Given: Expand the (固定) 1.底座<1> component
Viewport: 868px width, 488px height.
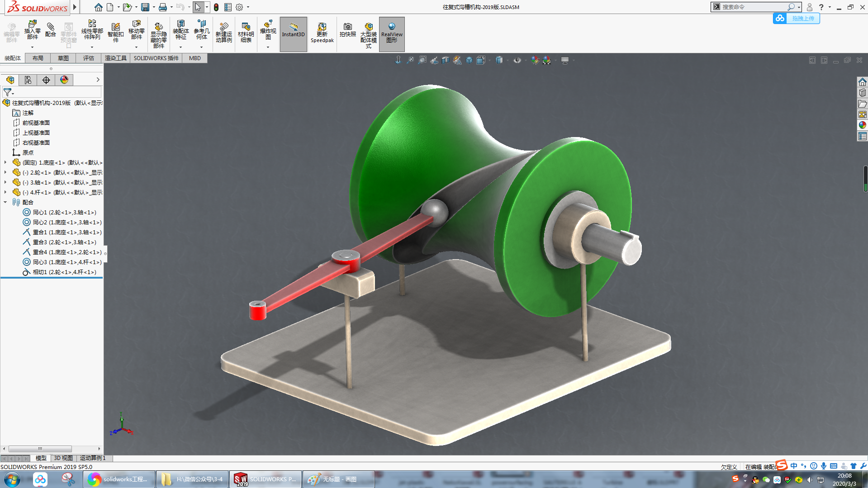Looking at the screenshot, I should tap(5, 162).
